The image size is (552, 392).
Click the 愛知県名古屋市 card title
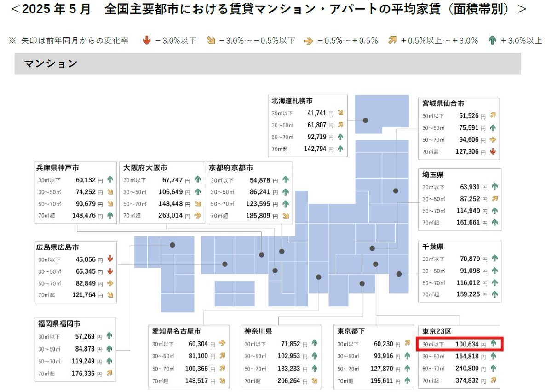tap(177, 331)
